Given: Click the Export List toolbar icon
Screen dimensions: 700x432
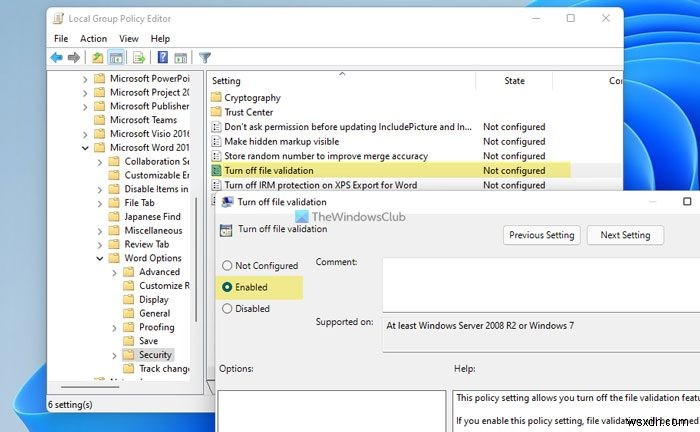Looking at the screenshot, I should (139, 58).
